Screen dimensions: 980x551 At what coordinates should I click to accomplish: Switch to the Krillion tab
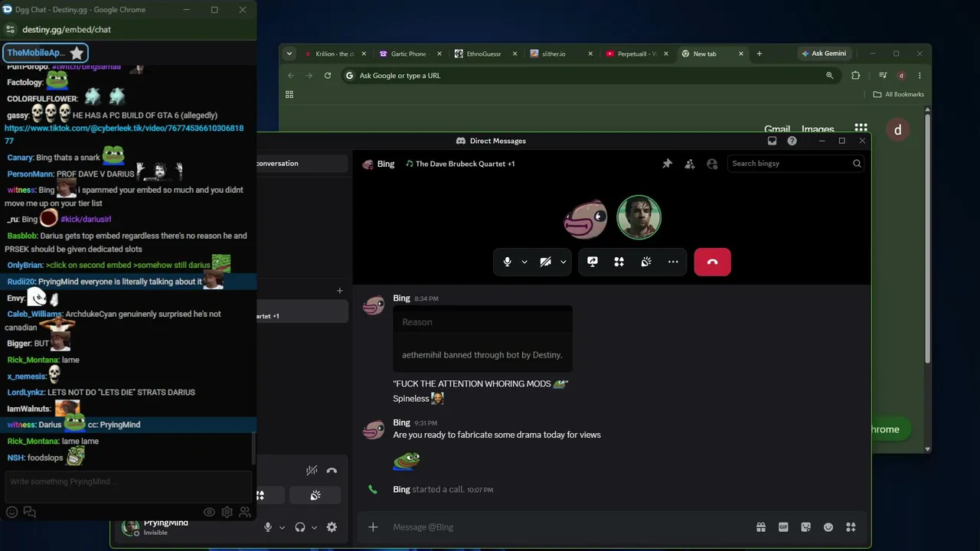coord(334,54)
